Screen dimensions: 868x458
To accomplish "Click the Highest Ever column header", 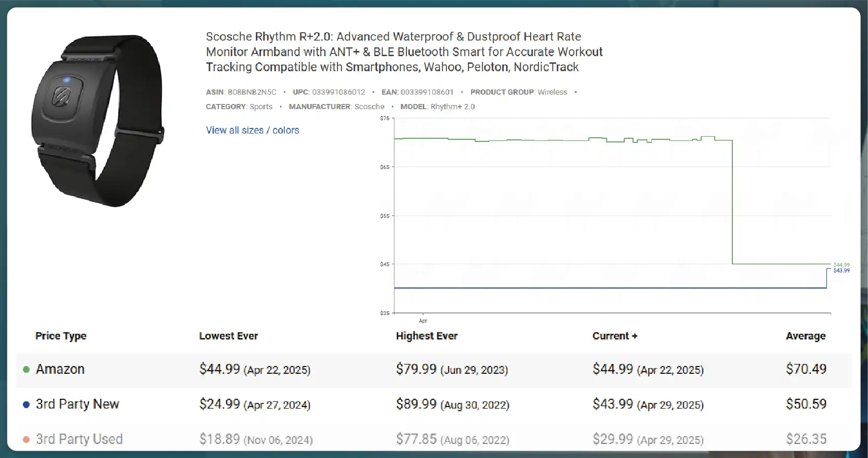I will coord(426,336).
